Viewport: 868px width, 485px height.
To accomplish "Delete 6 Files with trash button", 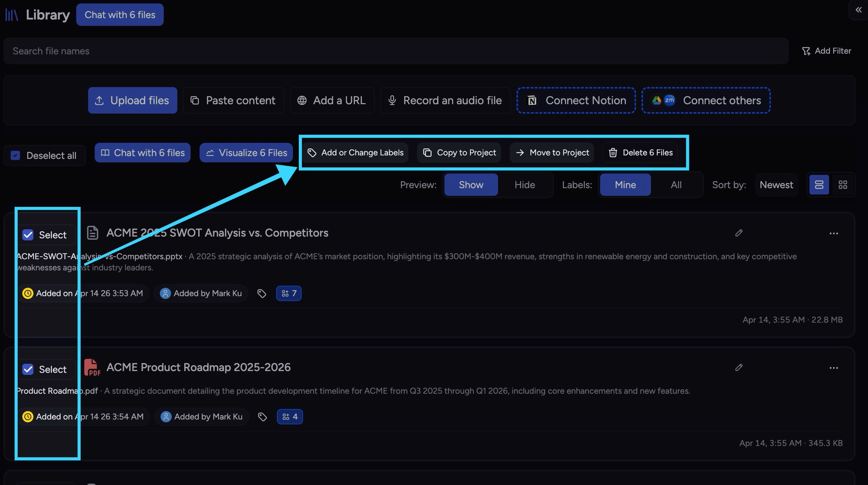I will tap(640, 153).
